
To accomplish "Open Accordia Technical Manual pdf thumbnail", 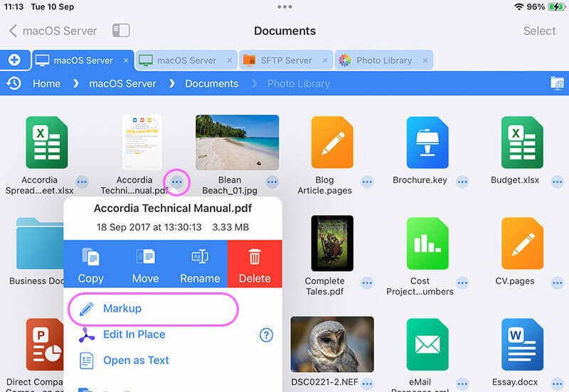I will [x=142, y=142].
